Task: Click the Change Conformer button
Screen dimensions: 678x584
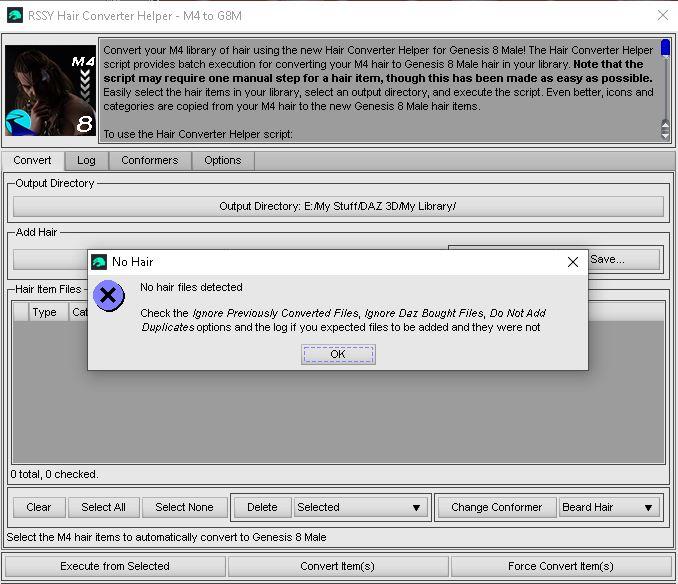Action: 497,507
